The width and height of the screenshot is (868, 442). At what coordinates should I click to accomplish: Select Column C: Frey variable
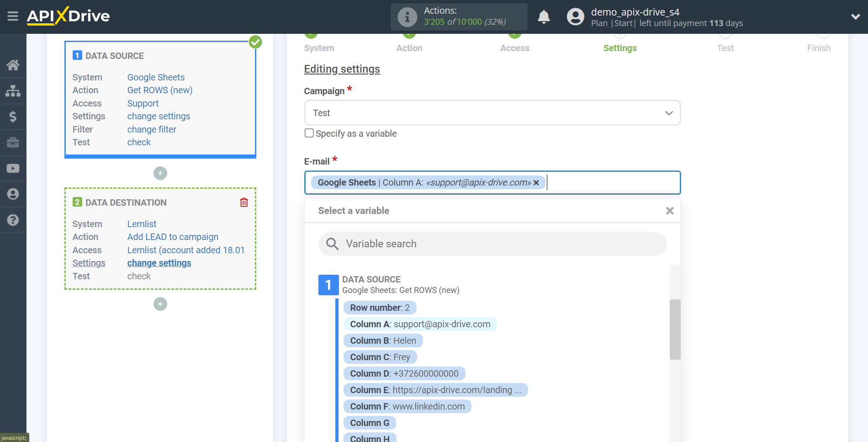tap(380, 357)
